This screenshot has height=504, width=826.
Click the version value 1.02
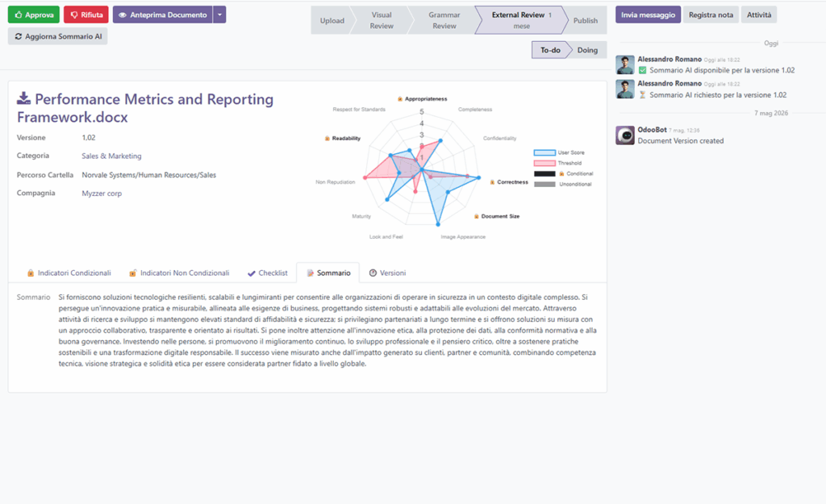tap(89, 137)
